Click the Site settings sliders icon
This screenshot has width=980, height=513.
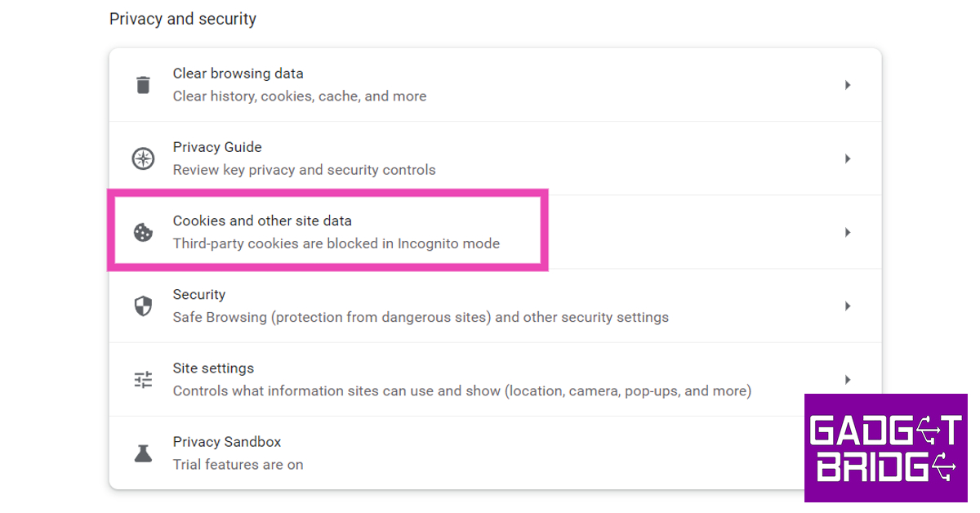[x=143, y=380]
